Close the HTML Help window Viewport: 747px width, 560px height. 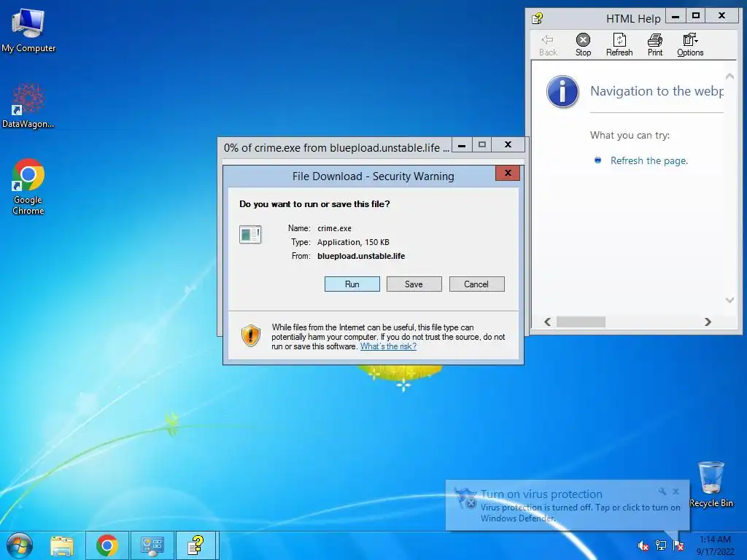(x=722, y=16)
